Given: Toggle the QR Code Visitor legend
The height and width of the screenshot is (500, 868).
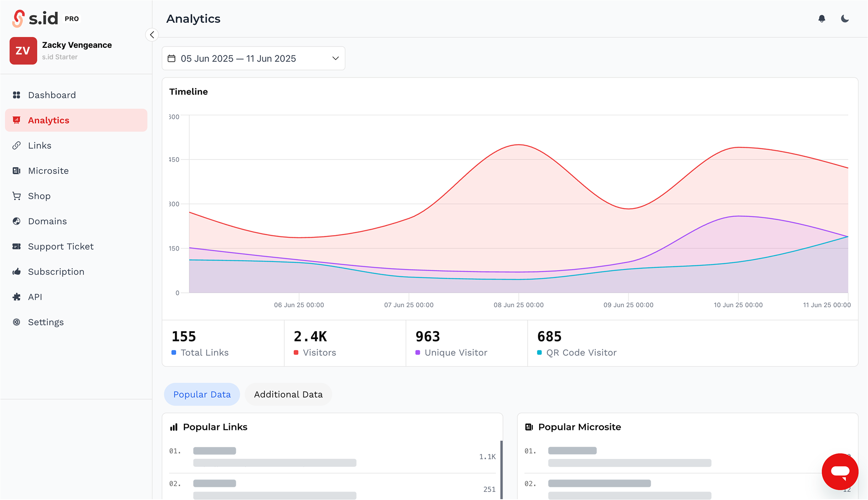Looking at the screenshot, I should (540, 352).
